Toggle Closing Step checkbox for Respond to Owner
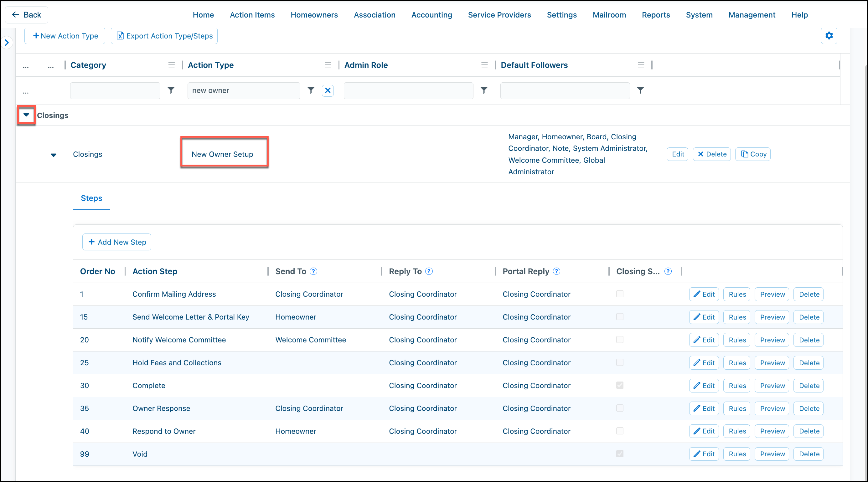 [x=619, y=431]
